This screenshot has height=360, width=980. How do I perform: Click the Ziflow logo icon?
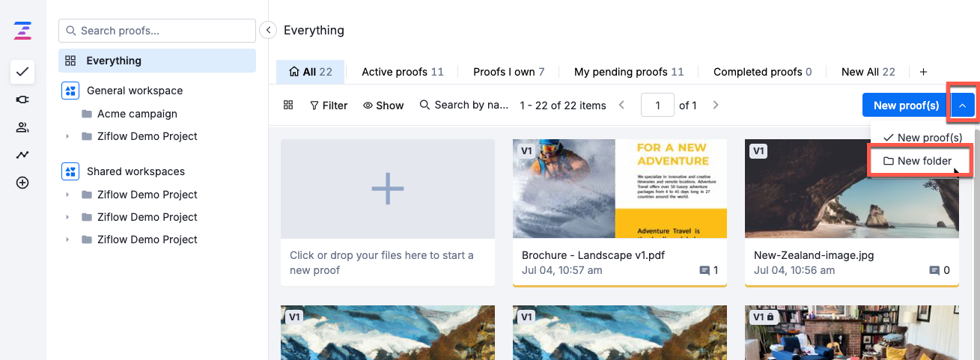(x=22, y=31)
